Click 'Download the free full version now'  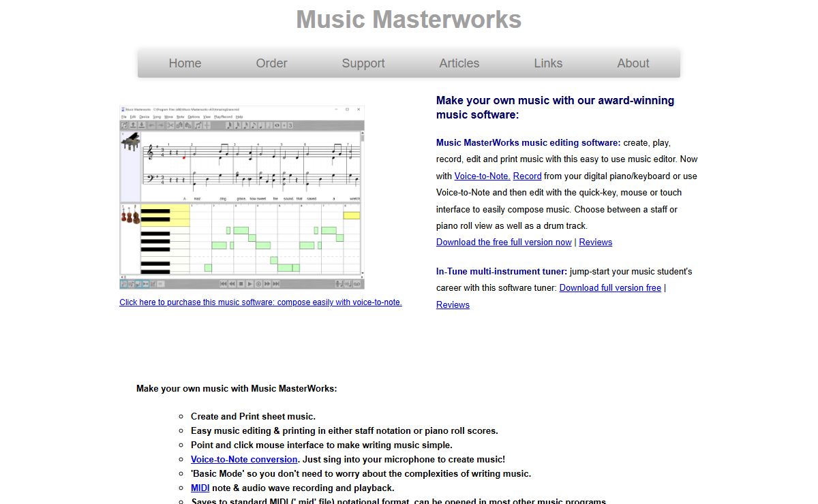504,242
